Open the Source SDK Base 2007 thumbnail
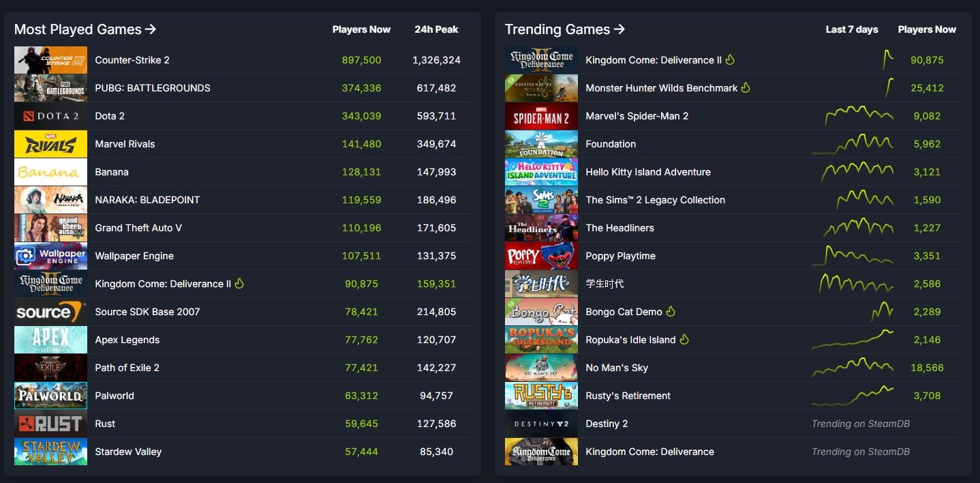 tap(50, 312)
